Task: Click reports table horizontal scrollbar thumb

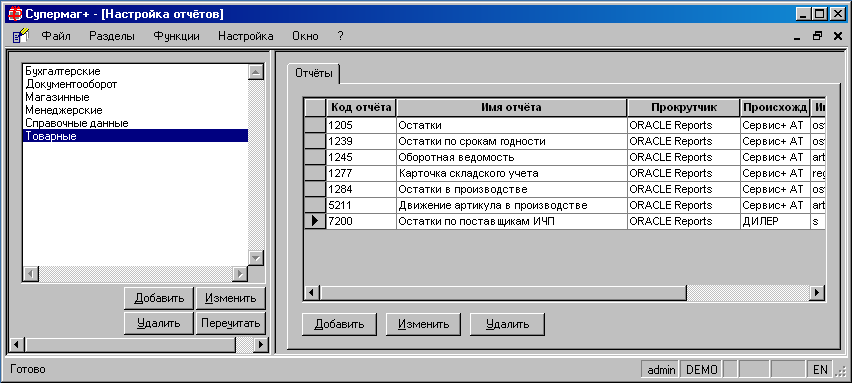Action: click(503, 293)
